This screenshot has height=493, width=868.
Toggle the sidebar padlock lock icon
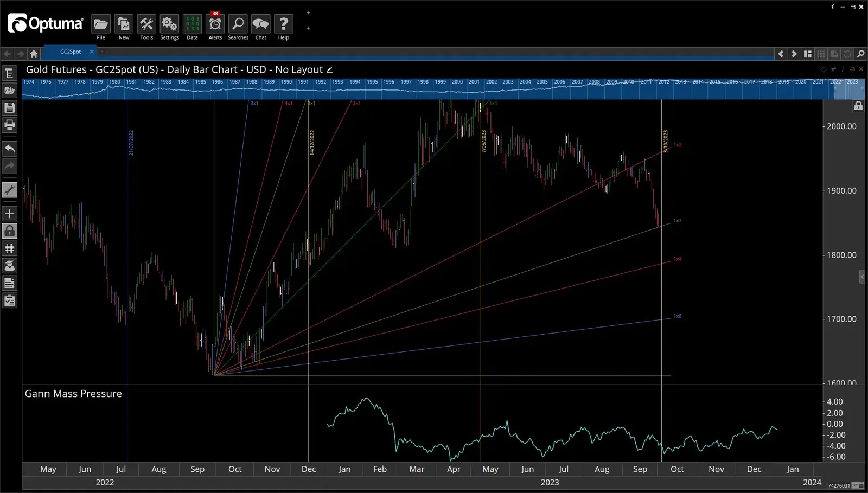coord(9,231)
